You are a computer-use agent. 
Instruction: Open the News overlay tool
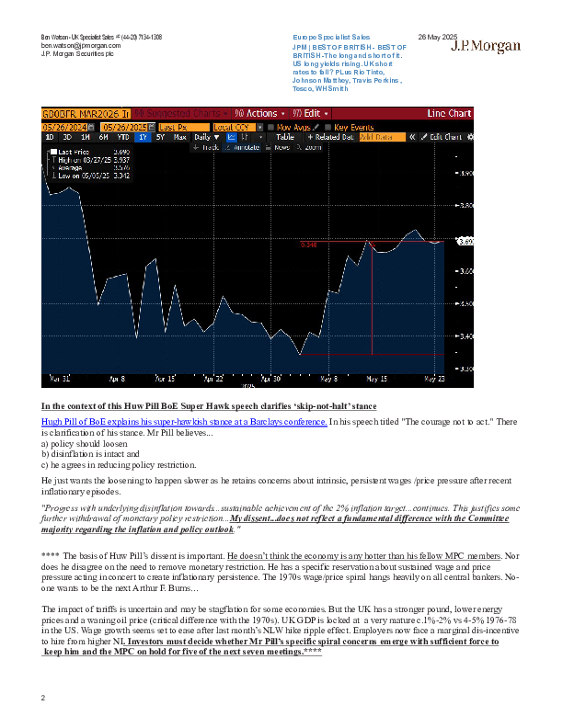pos(278,147)
